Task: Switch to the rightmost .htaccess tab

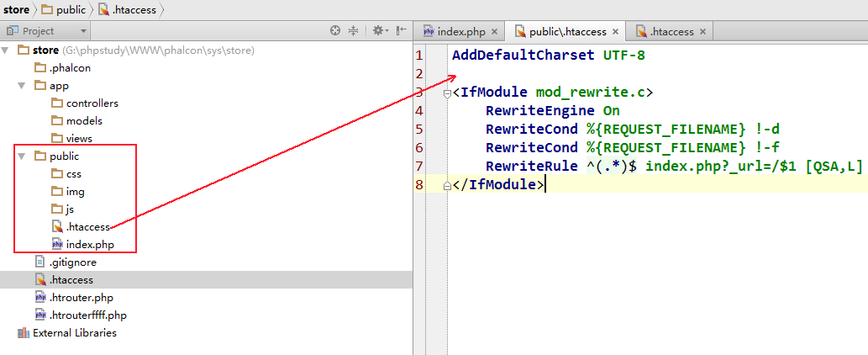Action: (x=671, y=32)
